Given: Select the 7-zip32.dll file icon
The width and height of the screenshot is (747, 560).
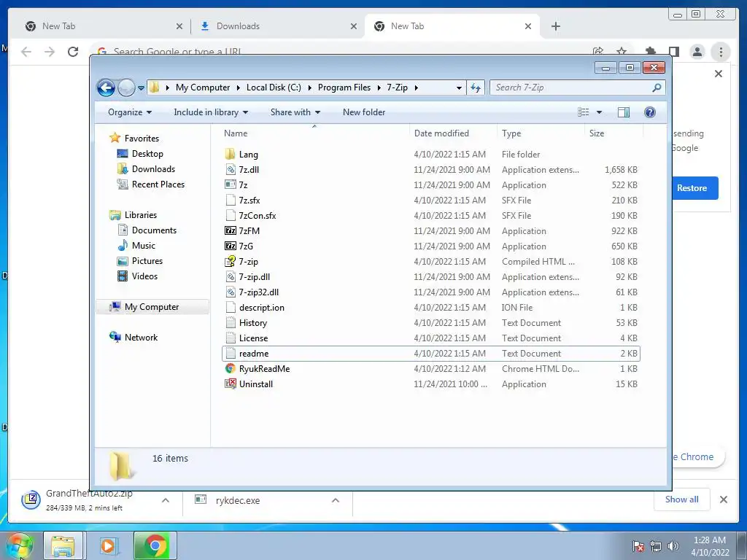Looking at the screenshot, I should (230, 292).
